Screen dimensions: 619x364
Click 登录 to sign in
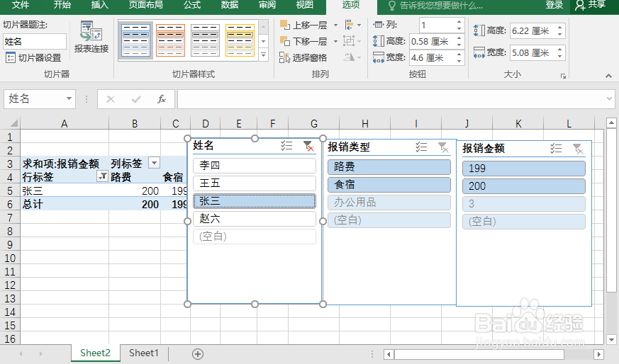[554, 5]
